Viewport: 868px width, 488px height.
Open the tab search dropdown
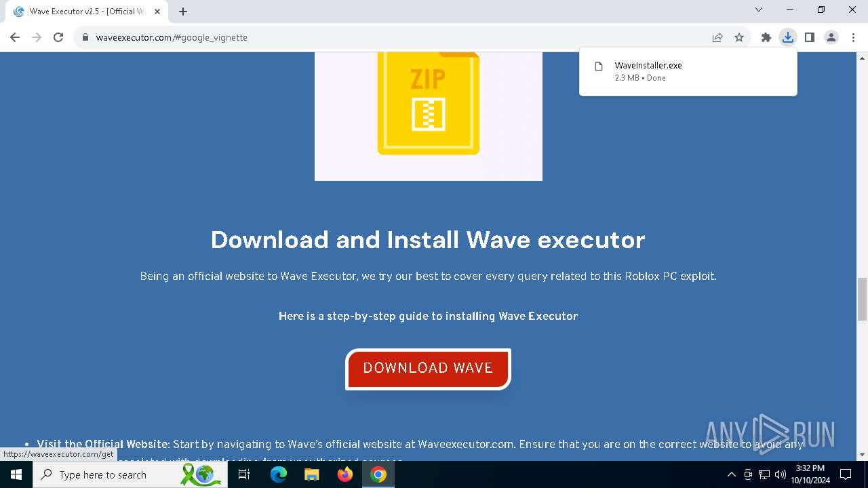point(759,9)
